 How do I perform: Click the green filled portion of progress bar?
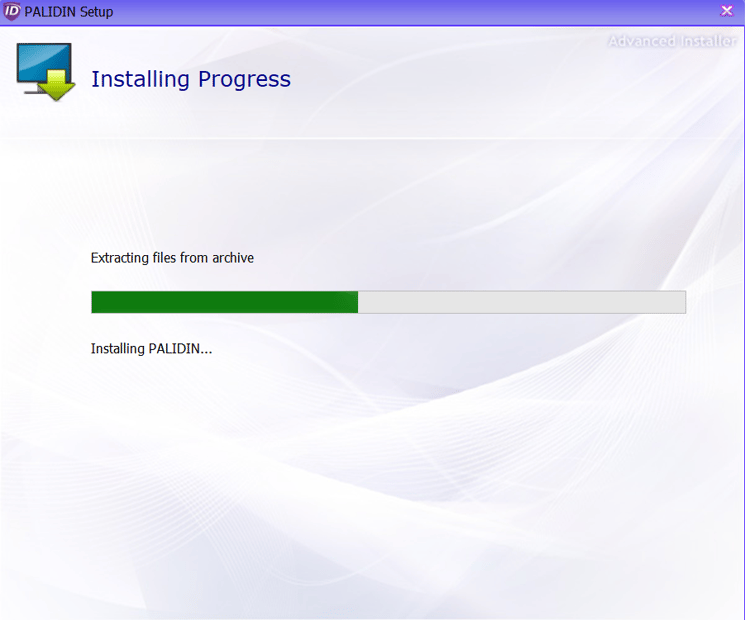pyautogui.click(x=224, y=302)
